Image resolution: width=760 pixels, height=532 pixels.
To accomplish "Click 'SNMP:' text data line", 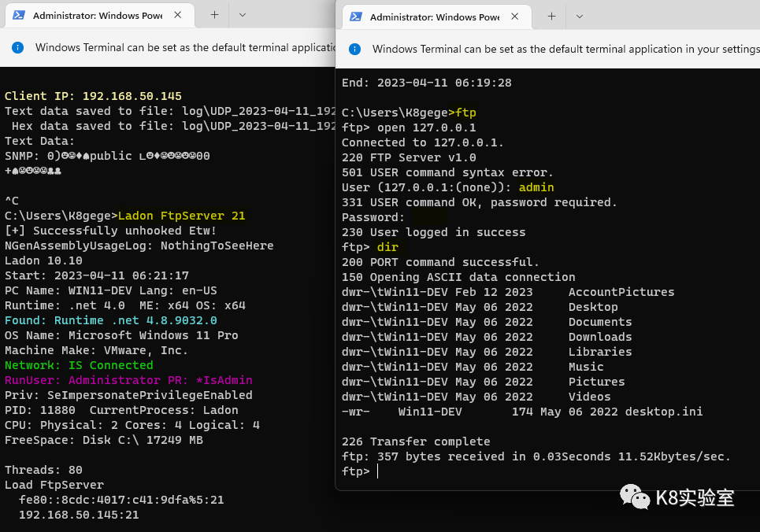I will click(x=107, y=156).
